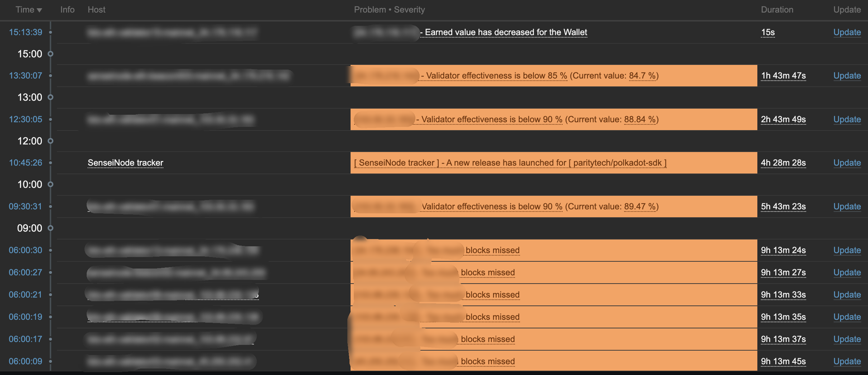Click the Time column sort arrow
Screen dimensions: 868x375
coord(39,10)
